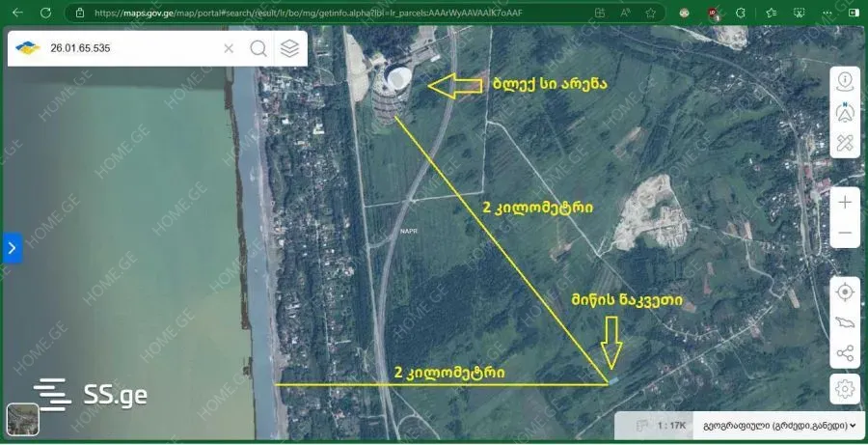
Task: Reset map orientation with north compass
Action: pyautogui.click(x=845, y=112)
